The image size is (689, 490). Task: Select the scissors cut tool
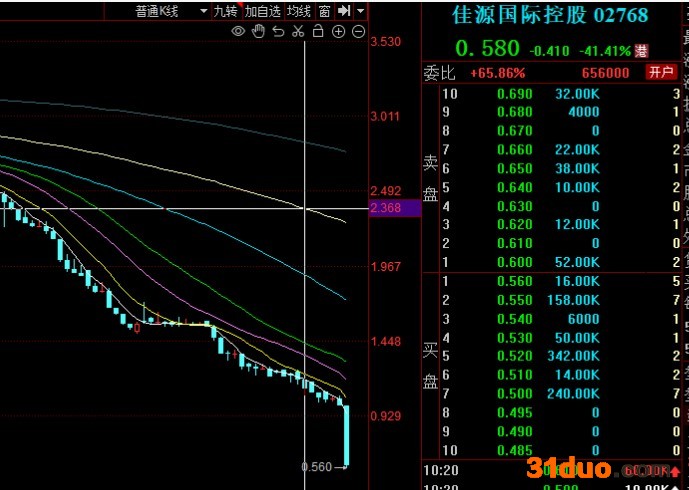click(x=298, y=32)
